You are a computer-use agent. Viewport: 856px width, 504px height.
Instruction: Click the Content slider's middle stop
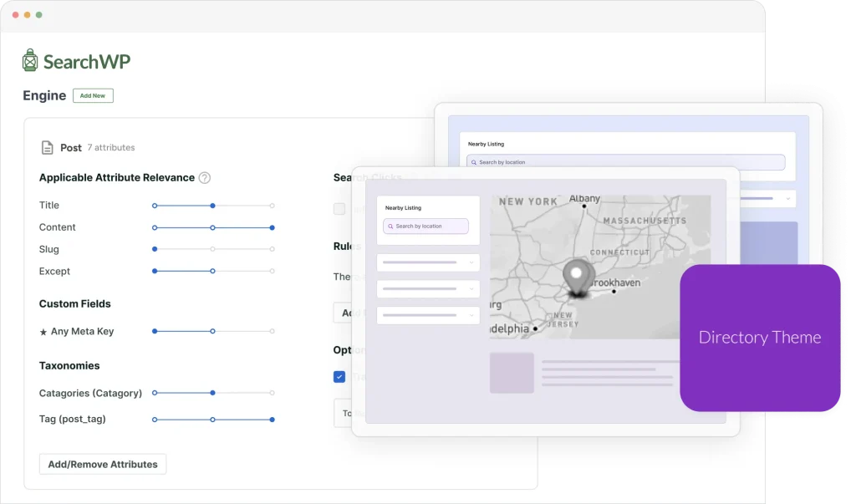pos(213,227)
